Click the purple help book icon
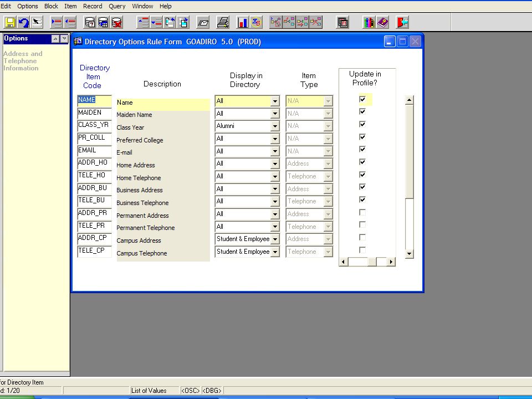Viewport: 532px width, 399px height. 382,23
